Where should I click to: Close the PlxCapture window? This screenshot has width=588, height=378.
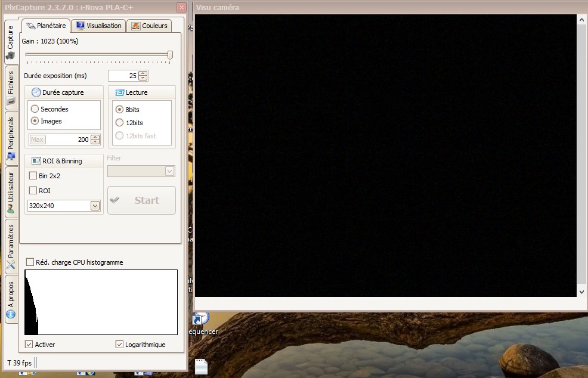point(181,8)
